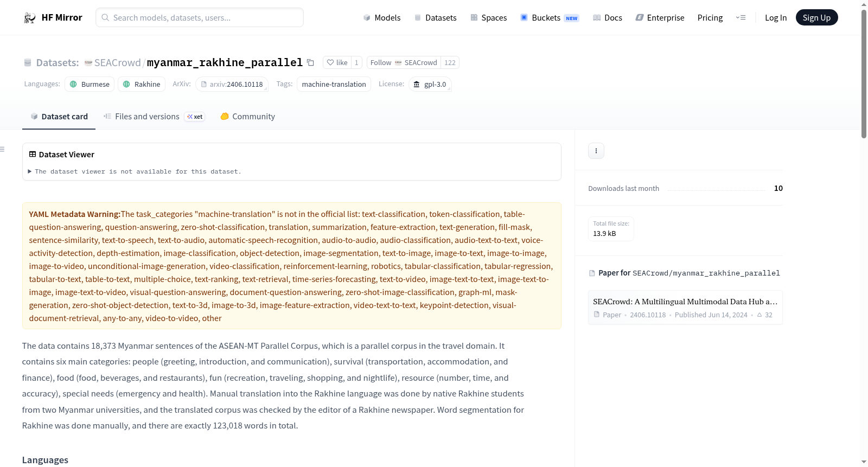Select the Rakhine language tag
Viewport: 868px width, 467px height.
click(x=142, y=84)
